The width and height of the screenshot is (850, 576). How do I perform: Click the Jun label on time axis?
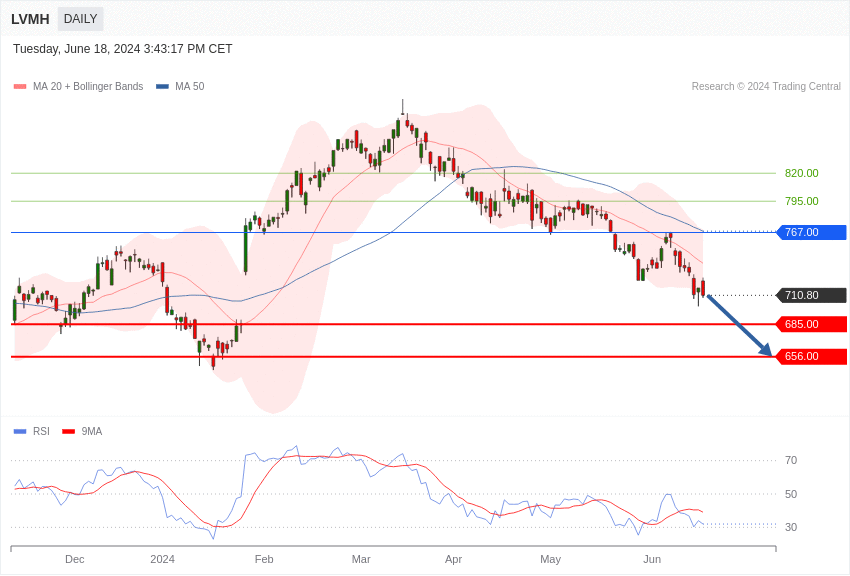pos(652,559)
